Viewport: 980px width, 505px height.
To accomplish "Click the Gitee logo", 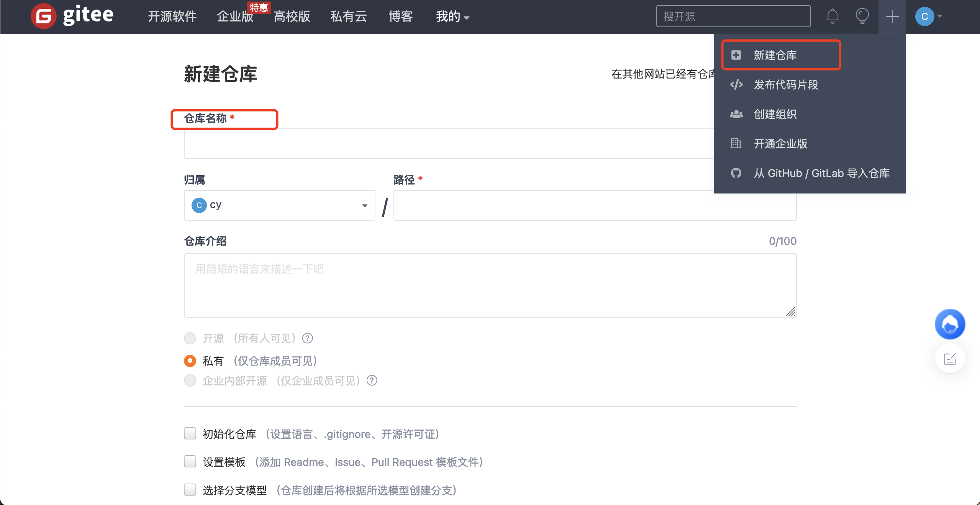I will [x=71, y=16].
